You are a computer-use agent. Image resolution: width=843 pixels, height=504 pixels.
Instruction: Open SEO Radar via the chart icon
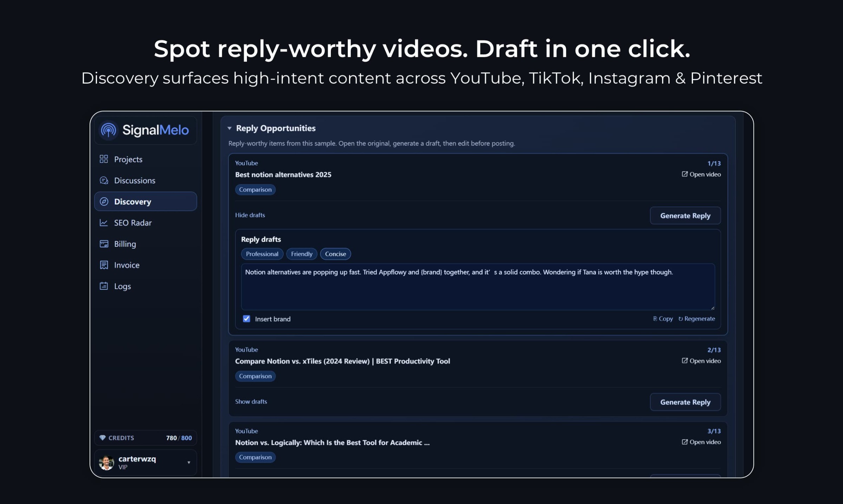(x=104, y=223)
